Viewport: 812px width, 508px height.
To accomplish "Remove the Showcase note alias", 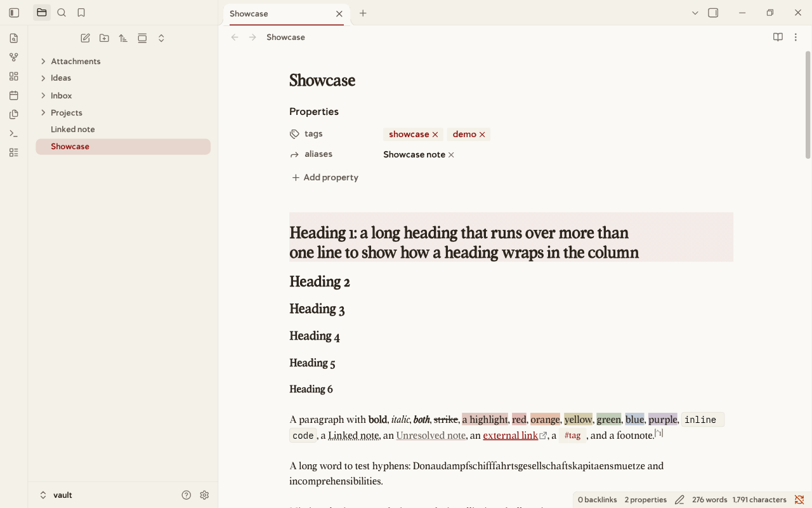I will coord(451,155).
